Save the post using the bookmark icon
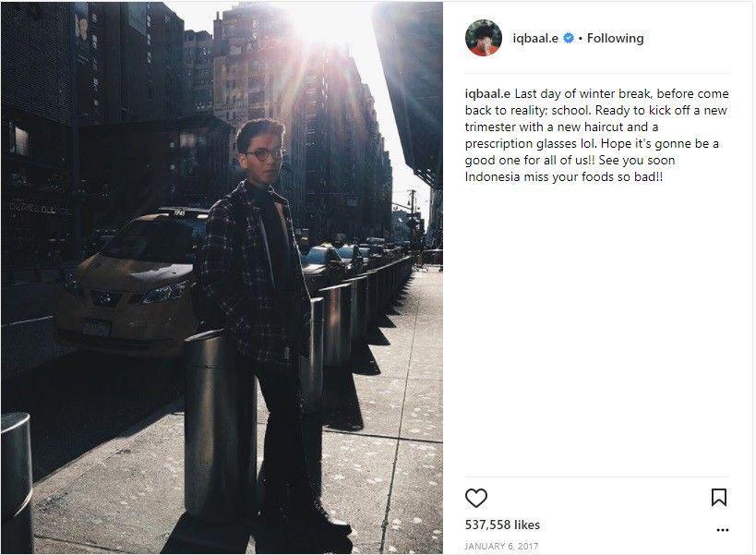 pyautogui.click(x=719, y=497)
